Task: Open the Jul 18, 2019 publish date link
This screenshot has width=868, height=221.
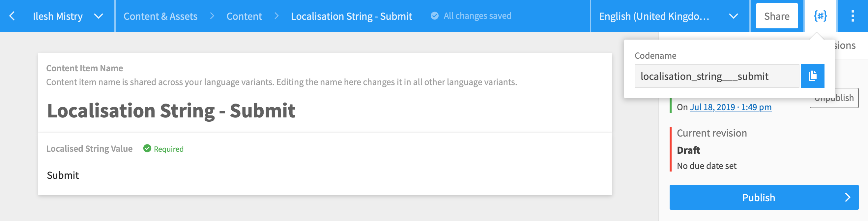Action: 731,107
